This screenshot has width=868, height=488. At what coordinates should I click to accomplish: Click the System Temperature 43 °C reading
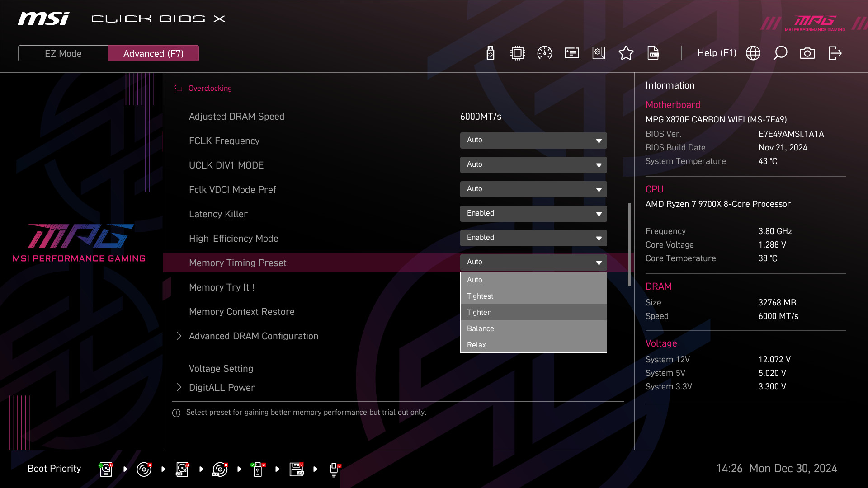[x=768, y=161]
